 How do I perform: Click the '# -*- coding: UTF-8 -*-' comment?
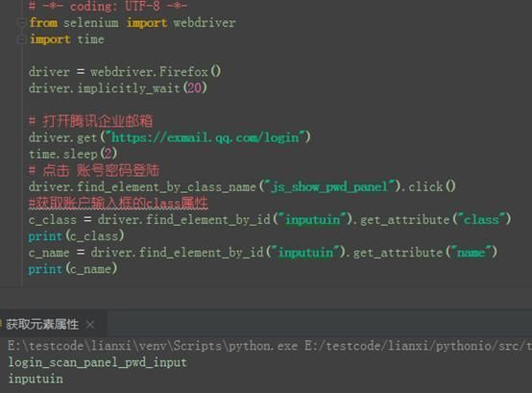pos(108,6)
